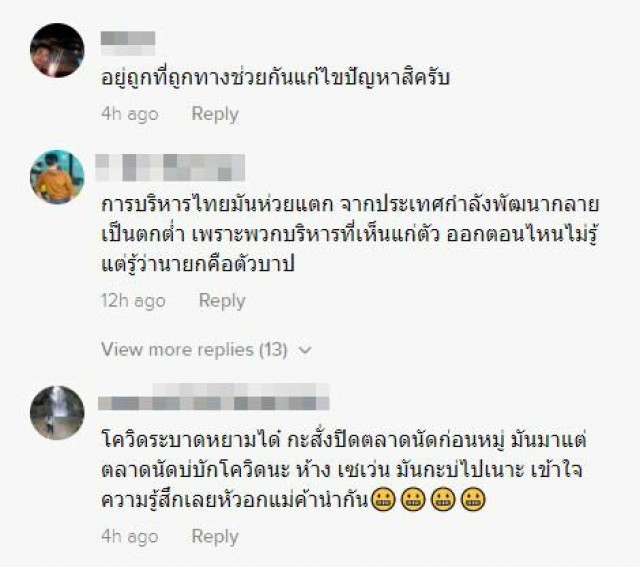Open the top commenter's dark profile picture
Viewport: 640px width, 567px height.
(57, 50)
